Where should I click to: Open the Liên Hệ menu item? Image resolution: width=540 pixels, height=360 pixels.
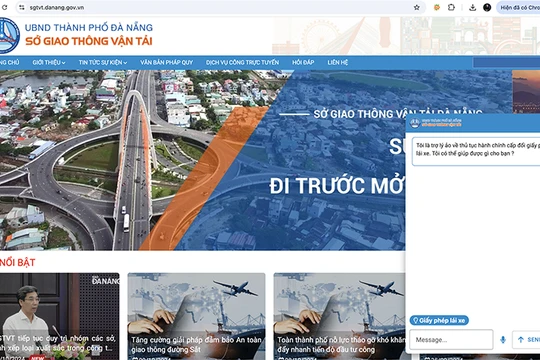point(338,62)
